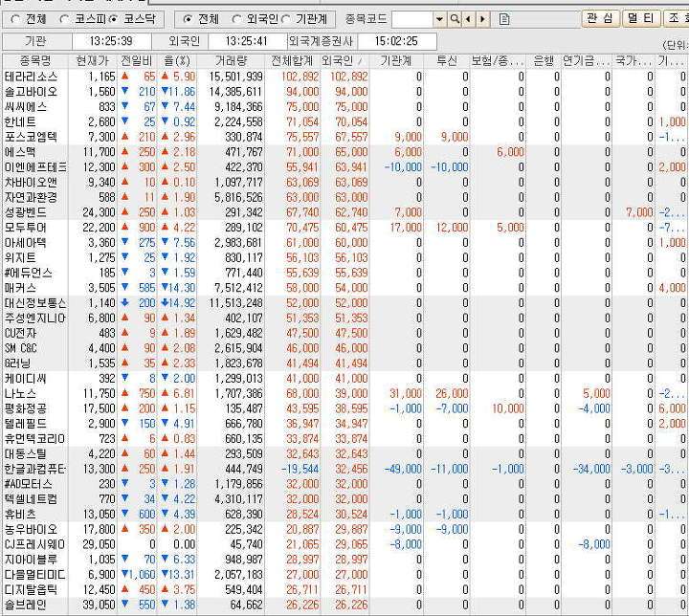Select the 씨씨에스 stock row name
This screenshot has height=616, width=689.
point(26,107)
